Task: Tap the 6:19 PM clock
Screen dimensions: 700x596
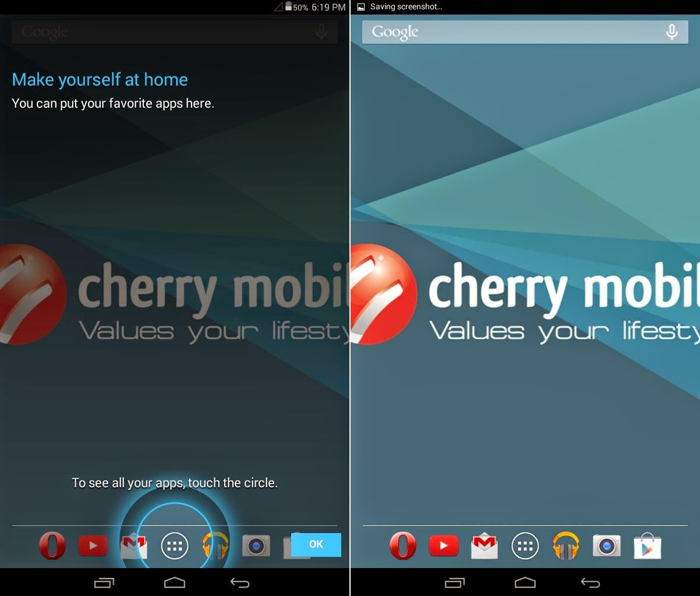Action: point(328,7)
